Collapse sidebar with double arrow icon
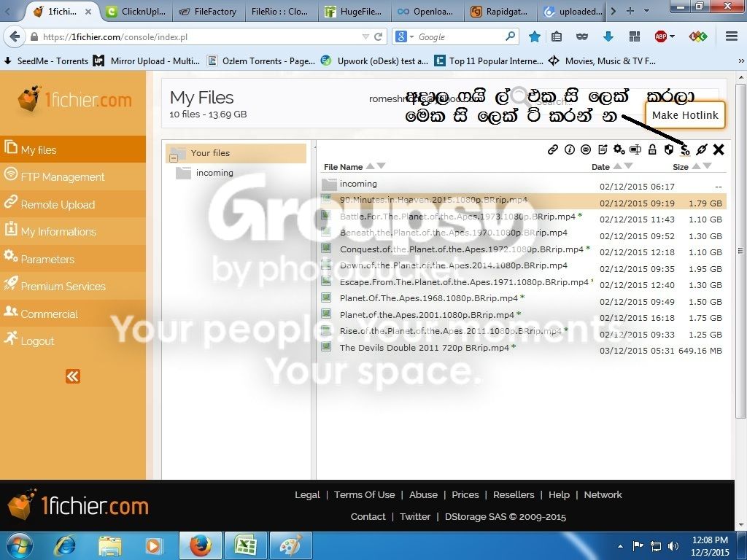747x560 pixels. point(73,376)
